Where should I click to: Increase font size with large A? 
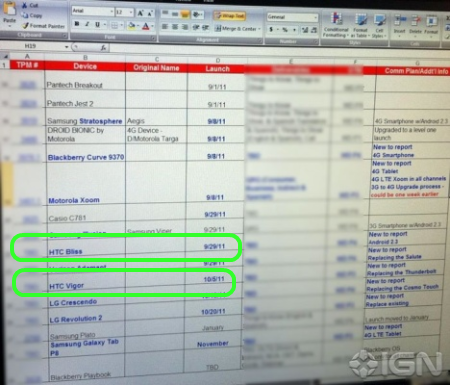pyautogui.click(x=140, y=13)
